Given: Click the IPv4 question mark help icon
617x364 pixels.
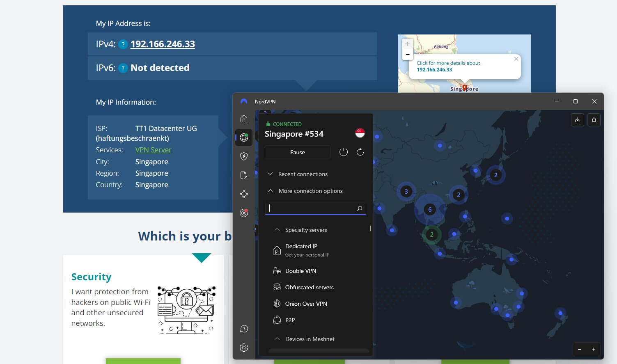Looking at the screenshot, I should 123,44.
